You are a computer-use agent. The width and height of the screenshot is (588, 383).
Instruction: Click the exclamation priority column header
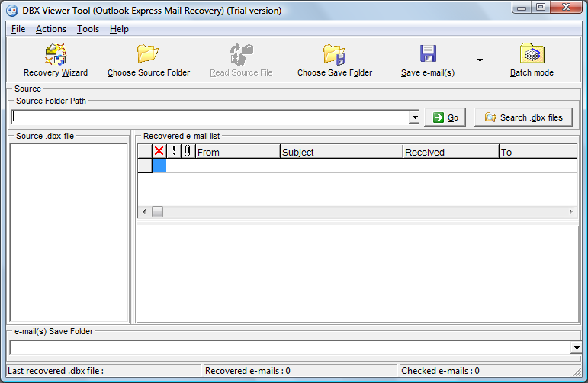coord(174,151)
